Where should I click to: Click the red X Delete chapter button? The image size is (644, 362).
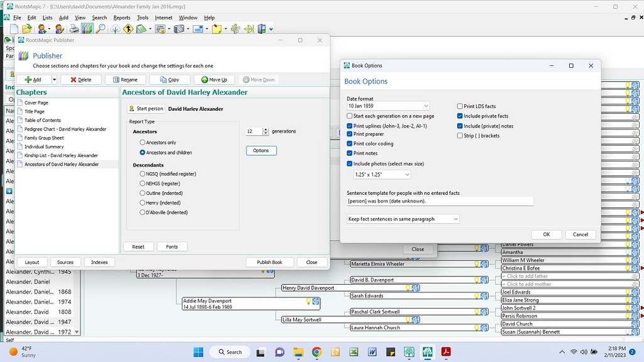click(80, 80)
